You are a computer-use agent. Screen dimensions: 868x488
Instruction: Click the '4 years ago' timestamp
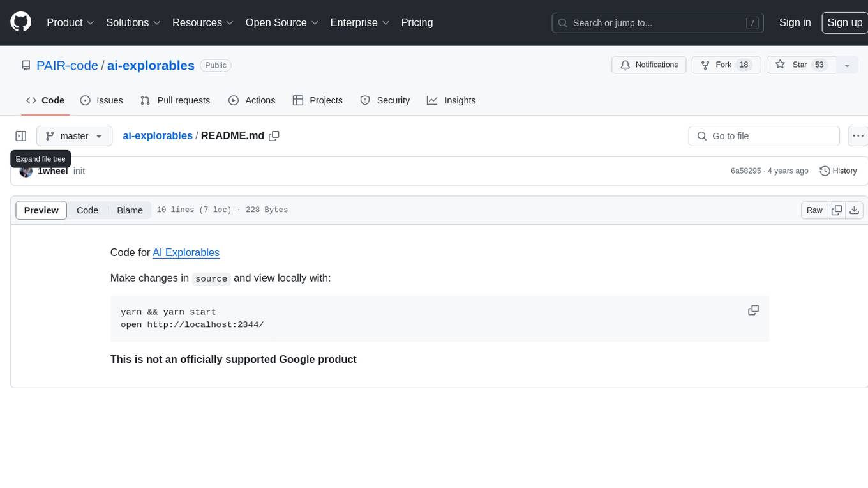click(x=789, y=171)
